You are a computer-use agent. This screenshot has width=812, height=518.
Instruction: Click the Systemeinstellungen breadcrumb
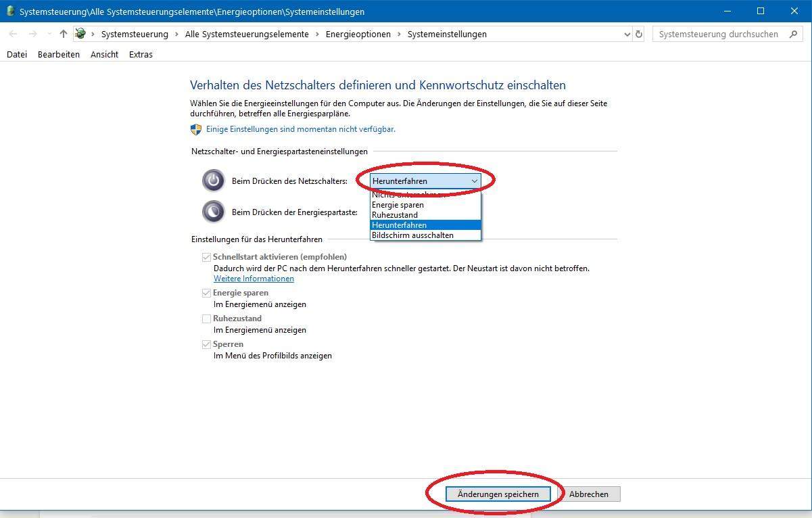tap(447, 34)
